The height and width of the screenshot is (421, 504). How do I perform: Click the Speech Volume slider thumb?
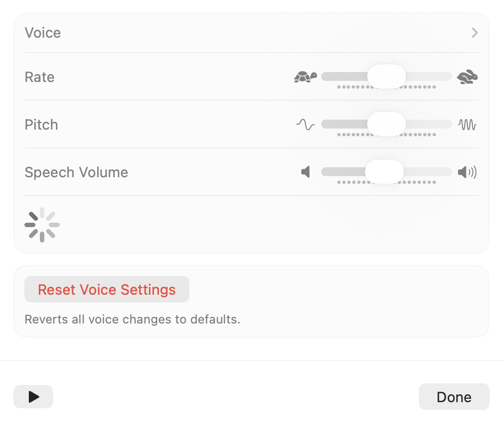pyautogui.click(x=384, y=172)
